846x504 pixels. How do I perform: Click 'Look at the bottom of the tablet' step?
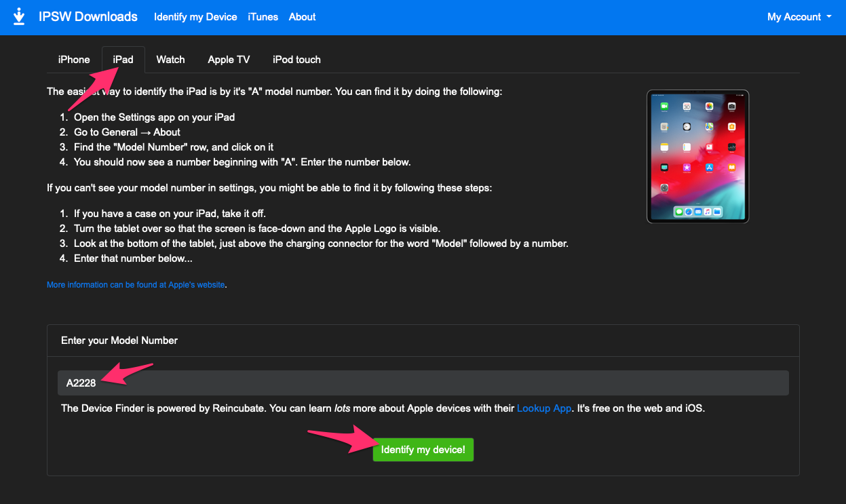[321, 244]
